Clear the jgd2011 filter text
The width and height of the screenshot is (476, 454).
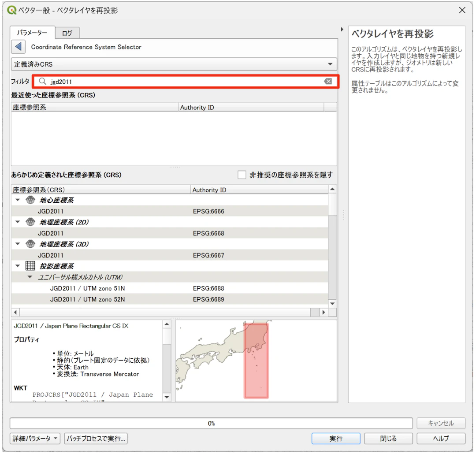point(328,82)
